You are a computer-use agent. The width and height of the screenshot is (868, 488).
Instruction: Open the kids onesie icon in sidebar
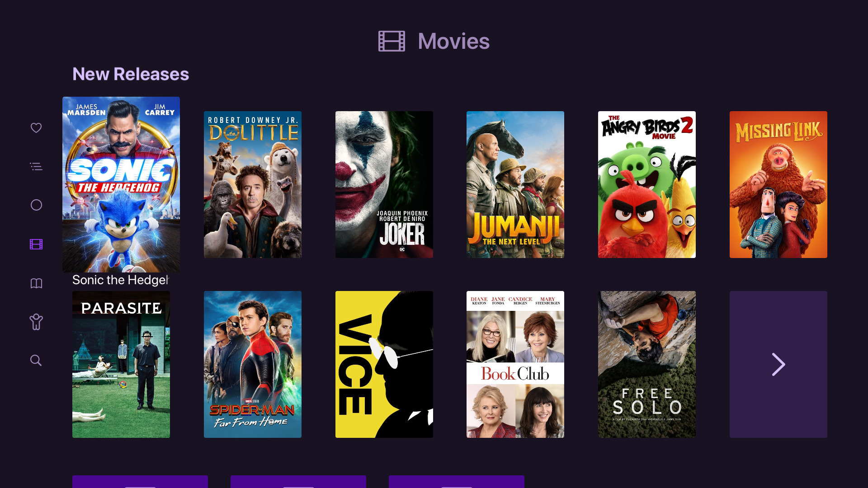point(36,322)
